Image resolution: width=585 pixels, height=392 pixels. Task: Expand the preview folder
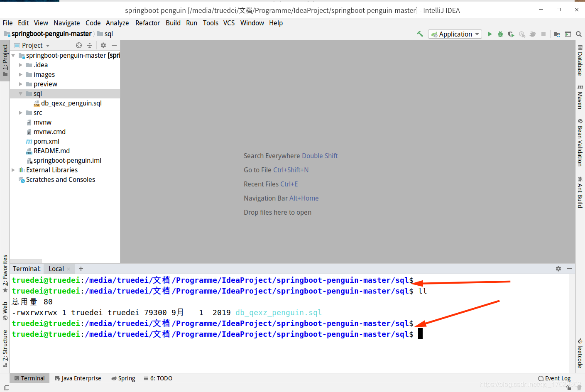pyautogui.click(x=21, y=84)
